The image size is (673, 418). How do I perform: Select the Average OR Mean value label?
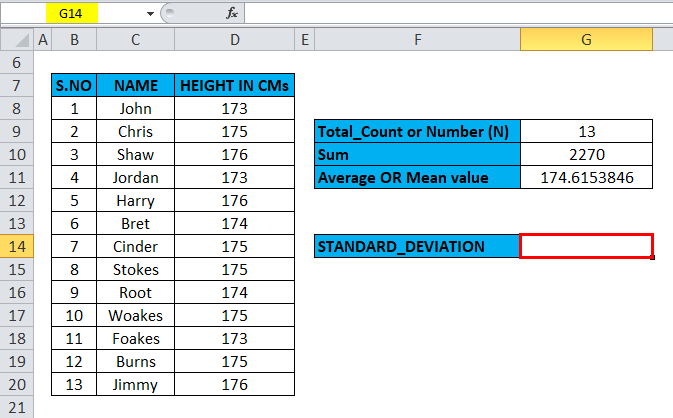coord(417,177)
